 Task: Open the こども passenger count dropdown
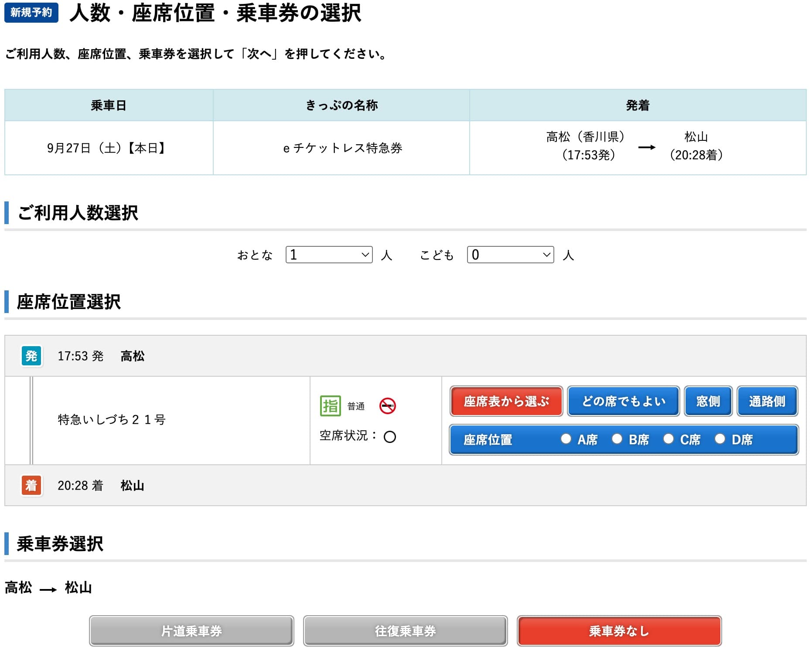(x=511, y=255)
